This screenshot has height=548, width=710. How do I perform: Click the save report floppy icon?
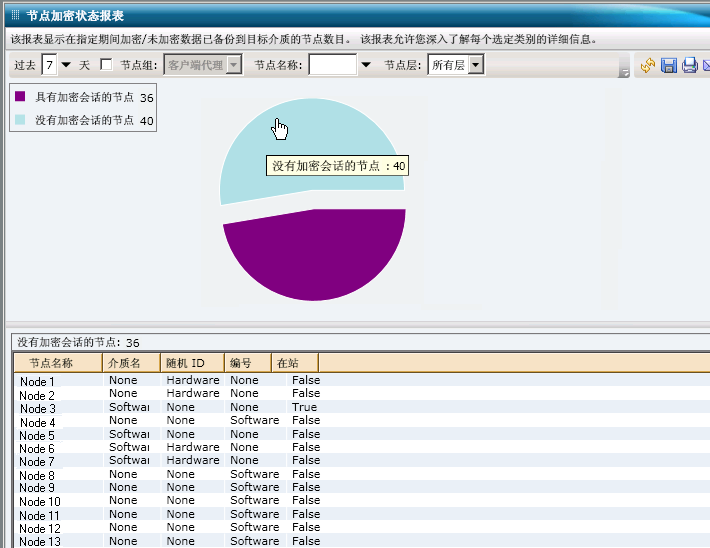click(x=668, y=65)
